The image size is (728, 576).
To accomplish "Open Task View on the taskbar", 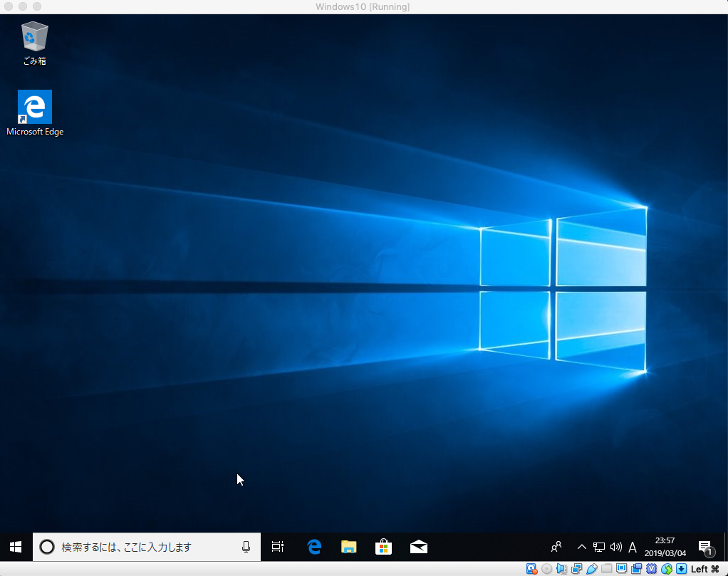I will click(277, 547).
